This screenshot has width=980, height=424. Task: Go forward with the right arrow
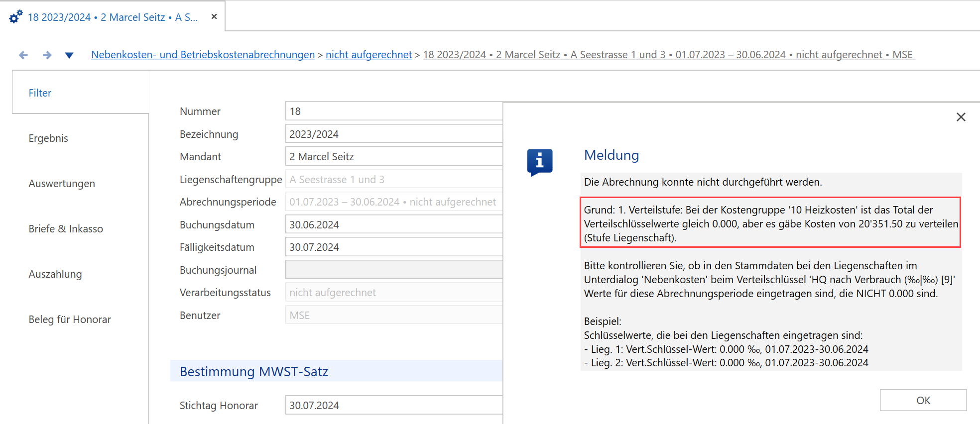click(47, 55)
